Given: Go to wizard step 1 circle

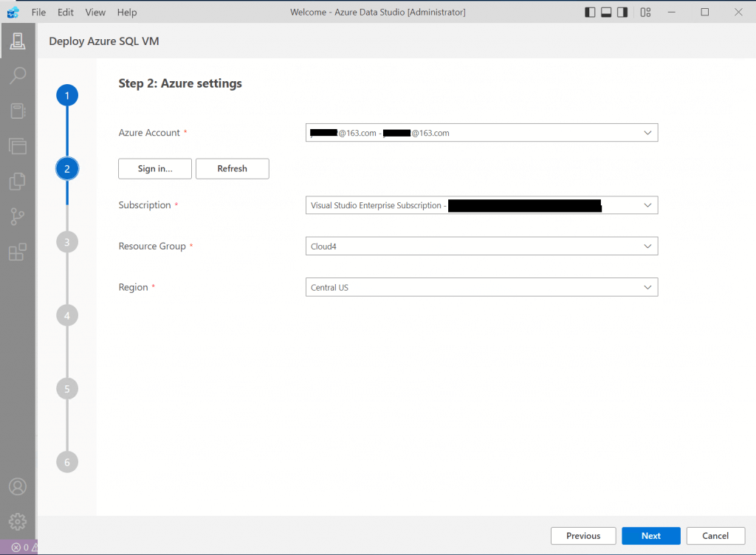Looking at the screenshot, I should click(67, 95).
